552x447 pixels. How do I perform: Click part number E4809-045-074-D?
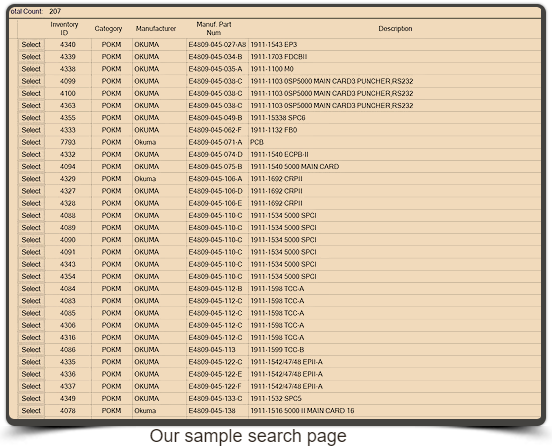coord(215,155)
